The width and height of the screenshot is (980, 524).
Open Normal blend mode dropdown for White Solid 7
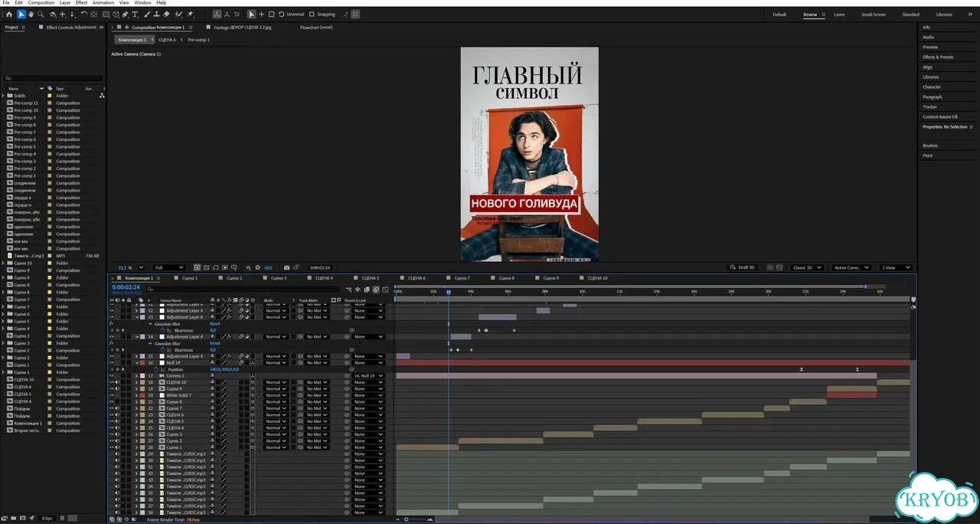[276, 395]
